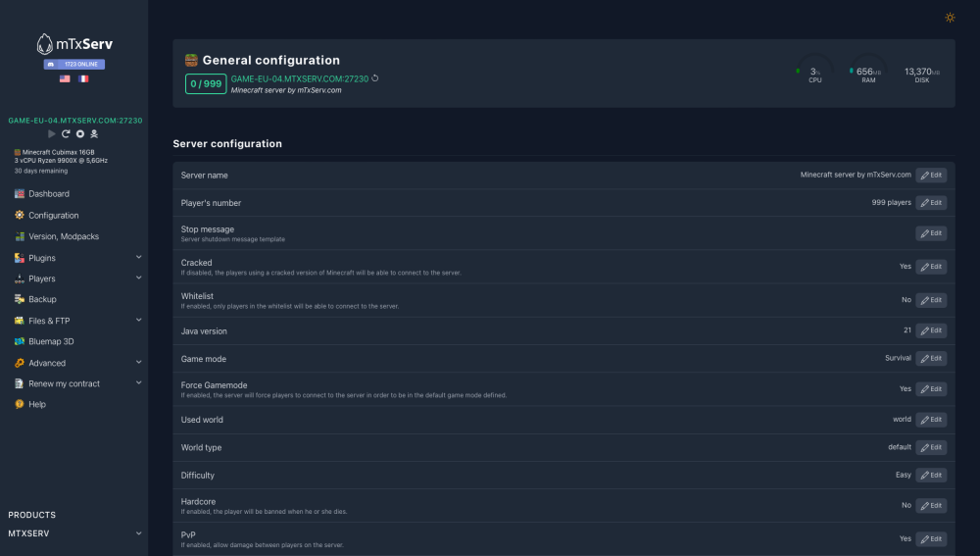Toggle light mode with the sun icon
The height and width of the screenshot is (556, 980).
(950, 18)
